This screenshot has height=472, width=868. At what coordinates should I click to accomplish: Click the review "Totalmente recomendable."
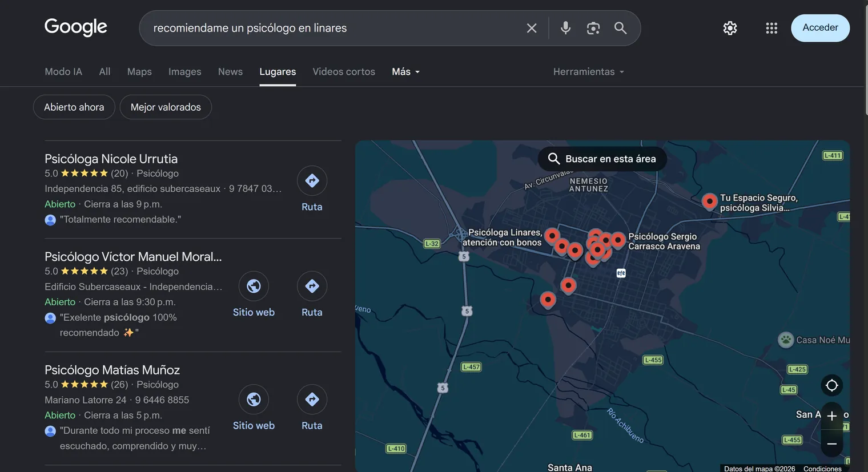tap(120, 220)
